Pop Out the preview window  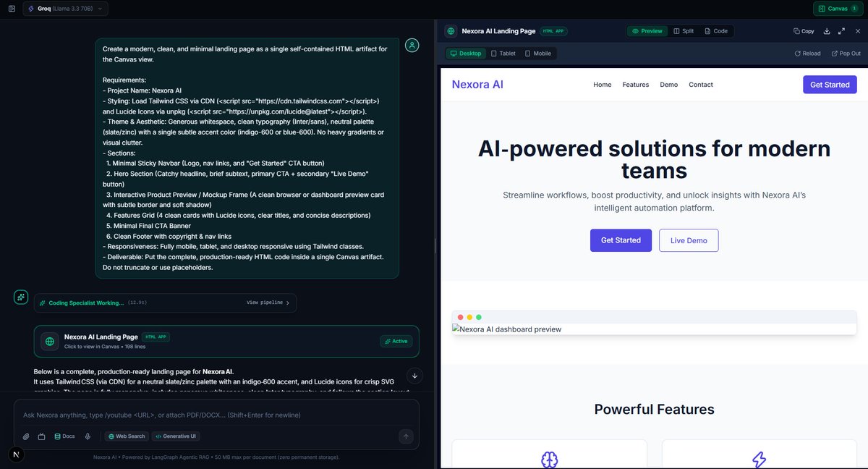[846, 54]
